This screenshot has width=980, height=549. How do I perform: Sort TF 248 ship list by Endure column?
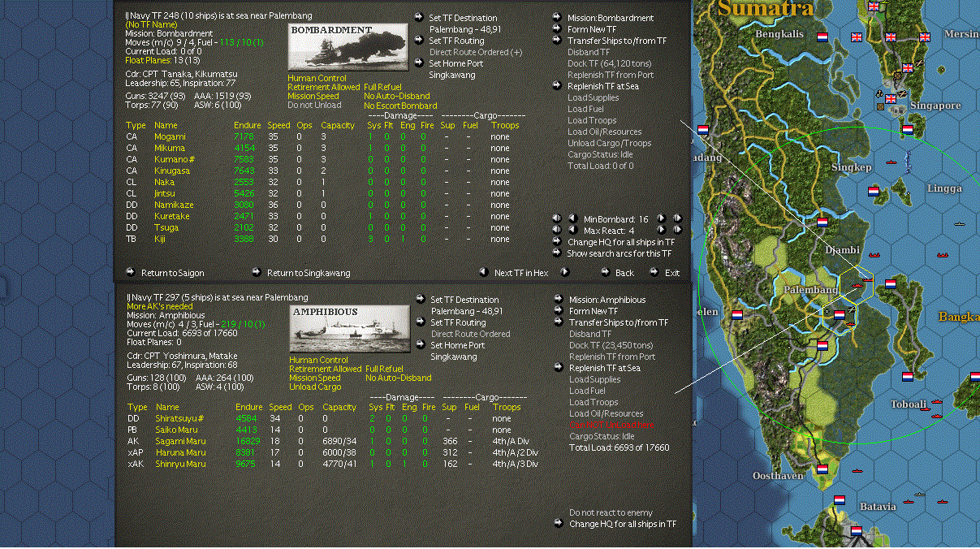[x=247, y=125]
